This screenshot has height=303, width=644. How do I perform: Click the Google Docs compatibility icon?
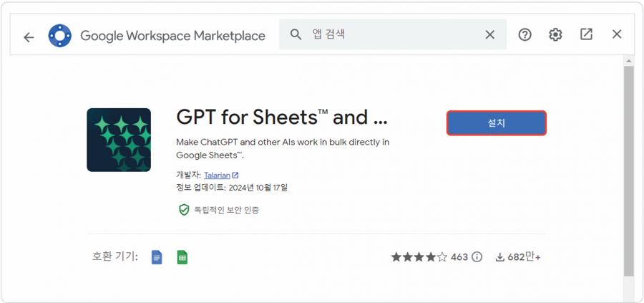coord(157,257)
